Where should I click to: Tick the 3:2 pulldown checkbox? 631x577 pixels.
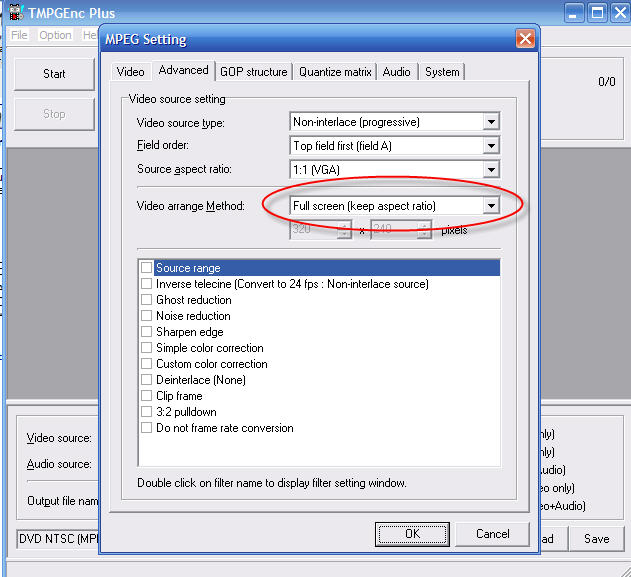[146, 412]
